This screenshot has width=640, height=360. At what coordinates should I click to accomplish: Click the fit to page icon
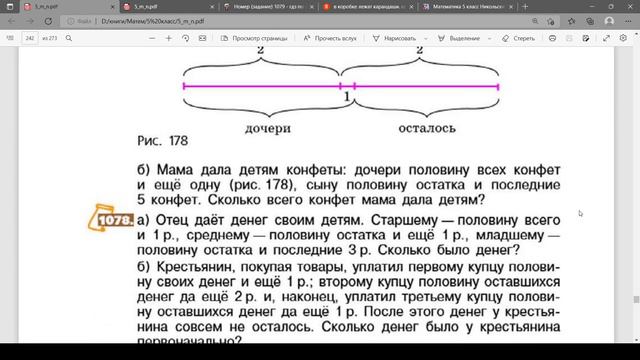click(x=202, y=38)
